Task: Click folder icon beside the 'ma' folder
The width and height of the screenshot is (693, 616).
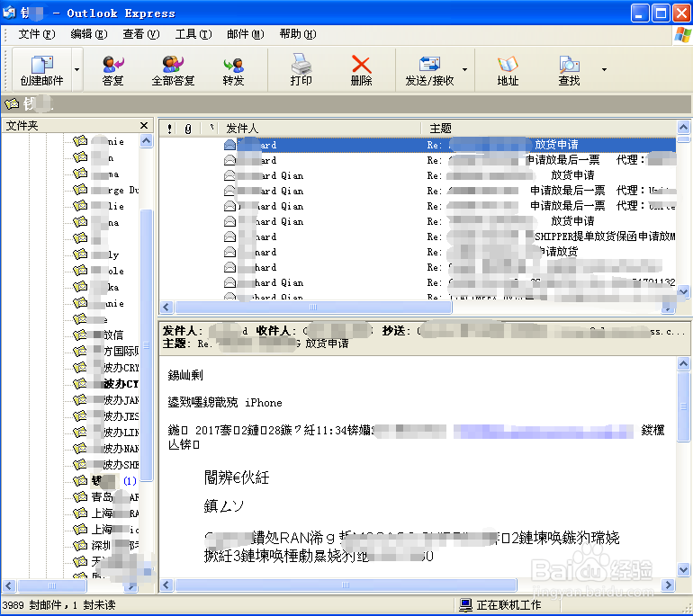Action: click(80, 174)
